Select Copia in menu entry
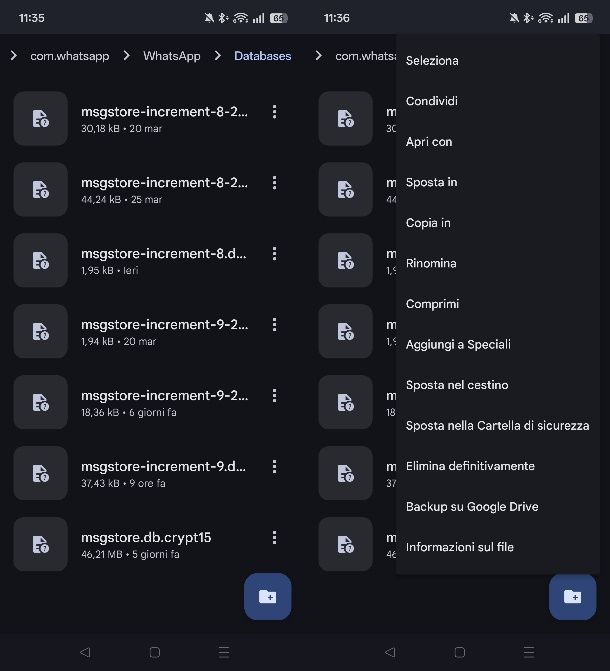Viewport: 610px width, 671px height. pos(428,223)
